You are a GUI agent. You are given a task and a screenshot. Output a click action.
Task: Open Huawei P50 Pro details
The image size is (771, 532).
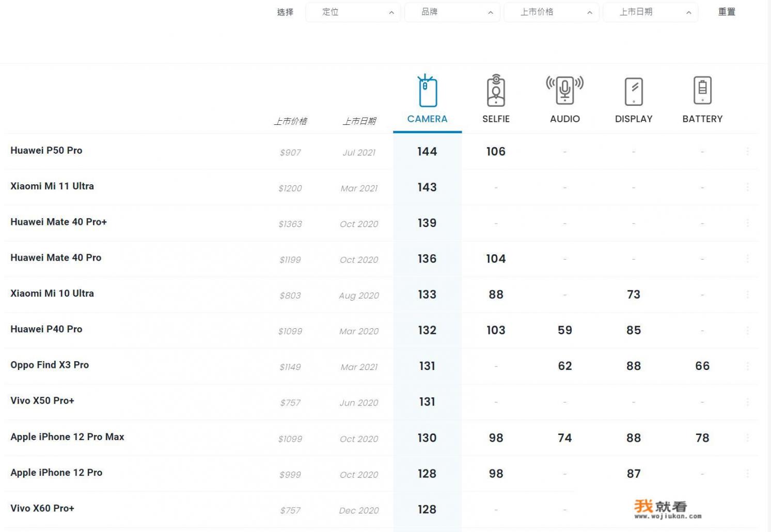click(x=46, y=150)
